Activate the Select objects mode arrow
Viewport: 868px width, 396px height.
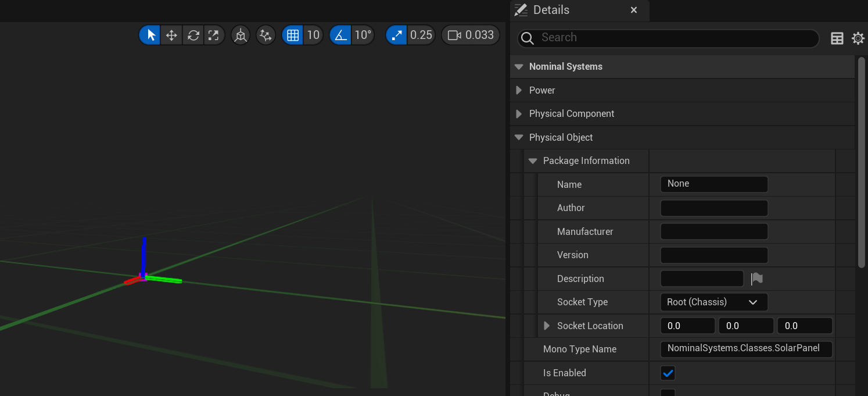150,35
